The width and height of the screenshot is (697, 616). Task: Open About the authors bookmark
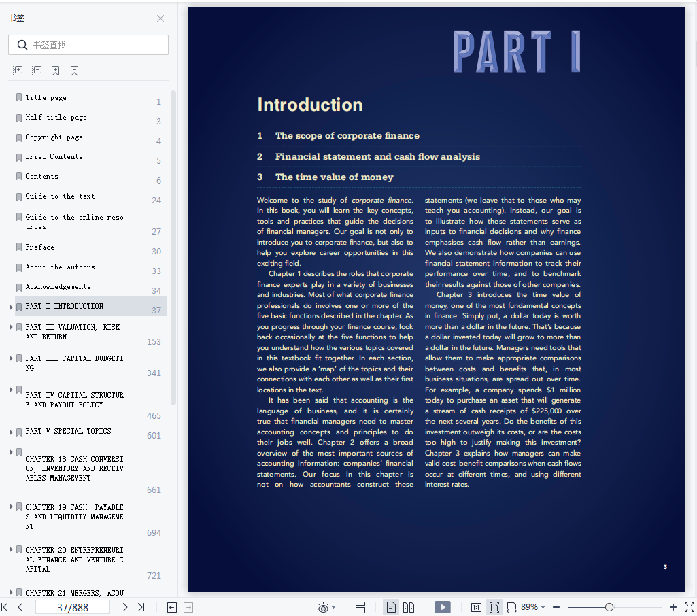coord(60,267)
